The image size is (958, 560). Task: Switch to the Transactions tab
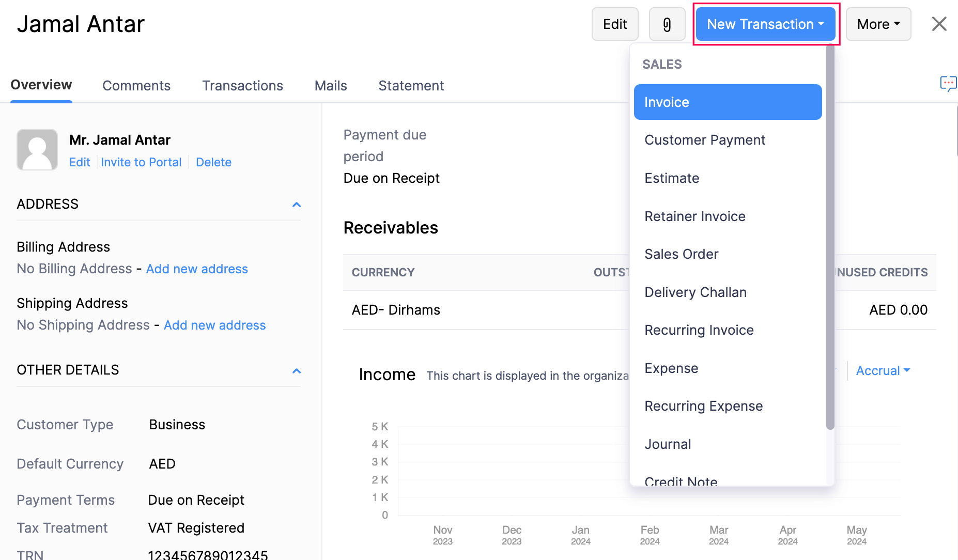point(242,85)
